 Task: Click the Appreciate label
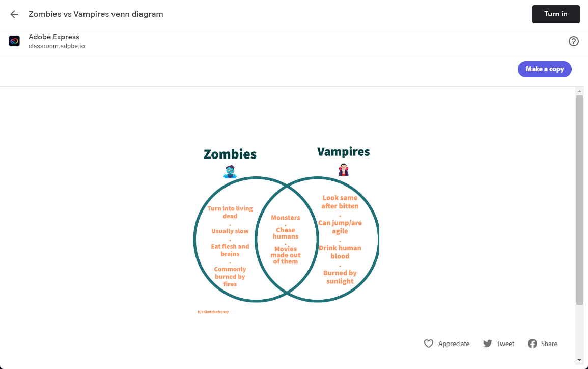[x=454, y=344]
